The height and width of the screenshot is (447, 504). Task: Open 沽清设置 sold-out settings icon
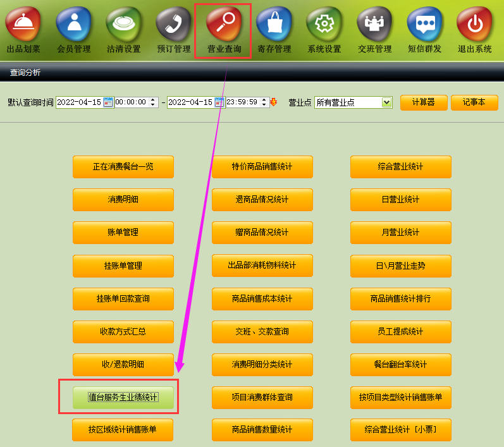pyautogui.click(x=124, y=25)
